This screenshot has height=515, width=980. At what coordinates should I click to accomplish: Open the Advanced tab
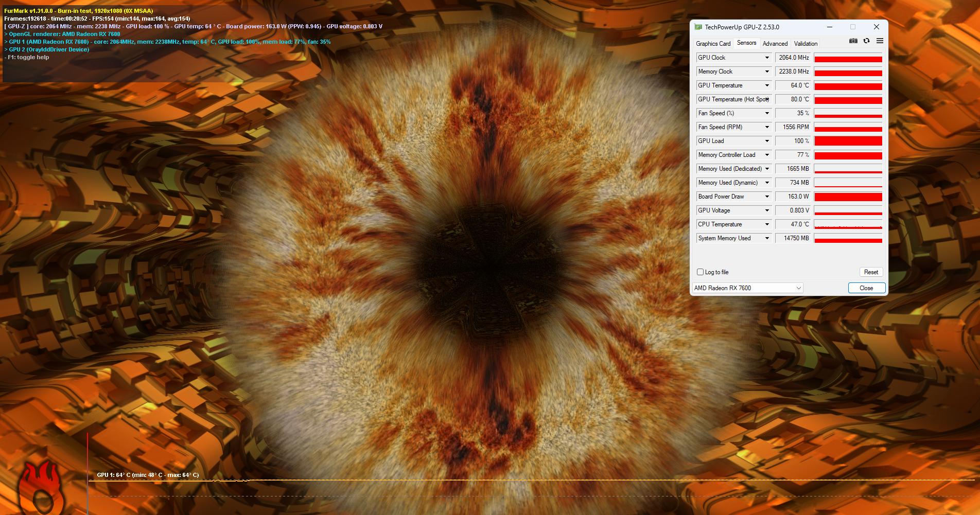pyautogui.click(x=775, y=44)
